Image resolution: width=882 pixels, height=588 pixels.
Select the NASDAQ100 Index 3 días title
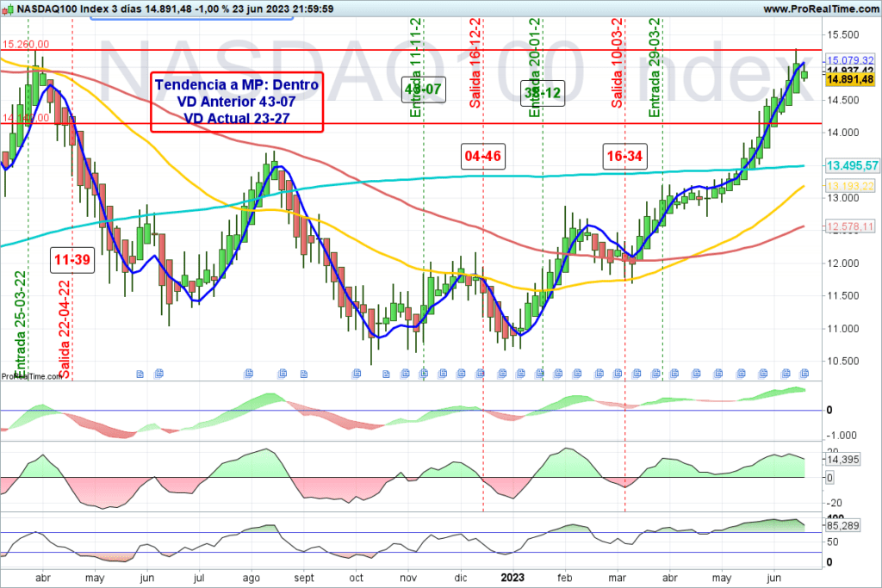point(80,9)
